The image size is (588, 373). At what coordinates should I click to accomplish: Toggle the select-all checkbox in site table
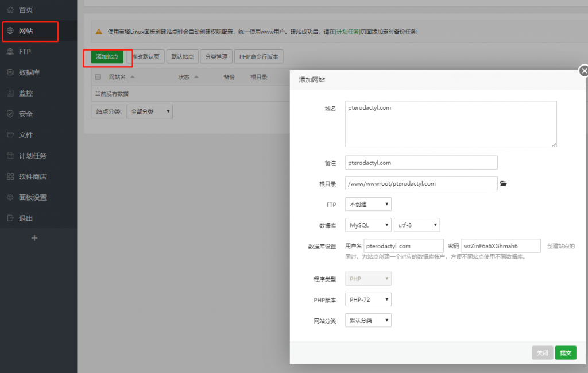click(98, 77)
